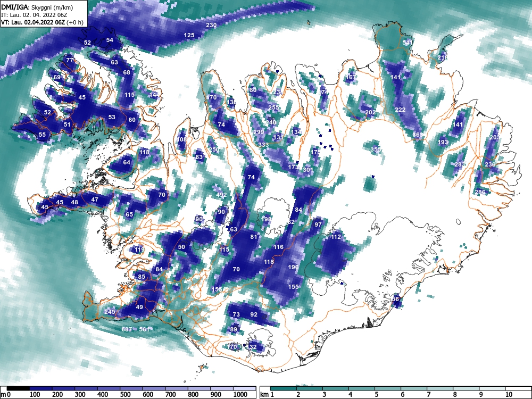Click the Westfjords value 77

click(70, 60)
